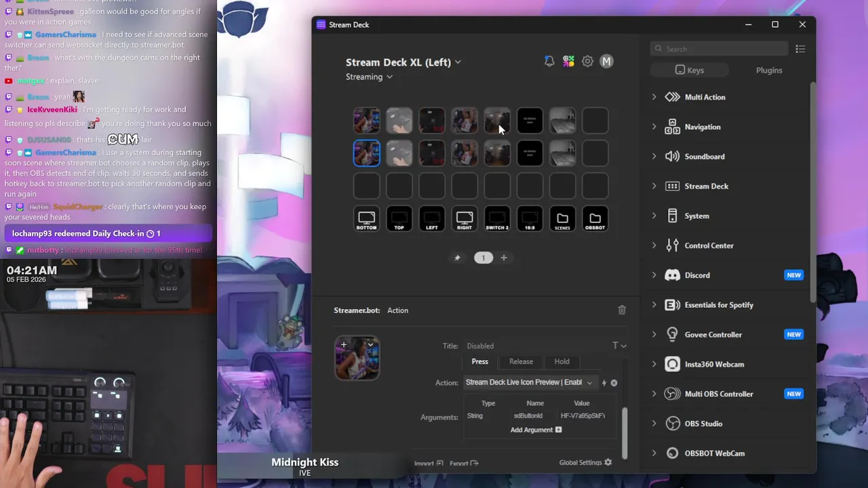Image resolution: width=868 pixels, height=488 pixels.
Task: Click the sdButtonId argument name cell
Action: coord(528,415)
